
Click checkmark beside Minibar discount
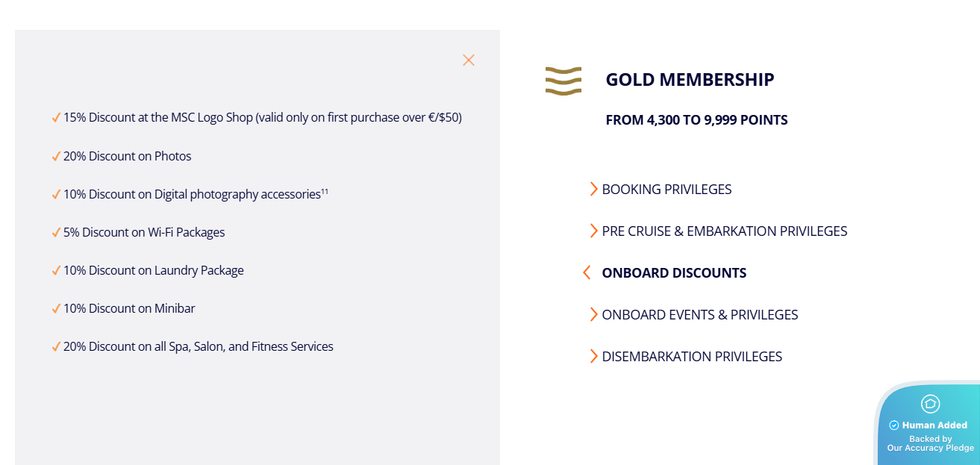(56, 309)
